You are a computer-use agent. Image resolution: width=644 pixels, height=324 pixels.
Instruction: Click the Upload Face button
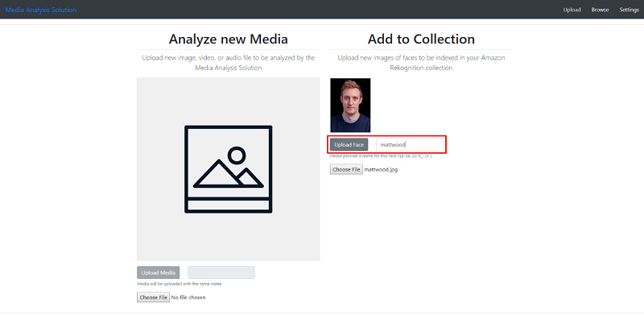[349, 145]
